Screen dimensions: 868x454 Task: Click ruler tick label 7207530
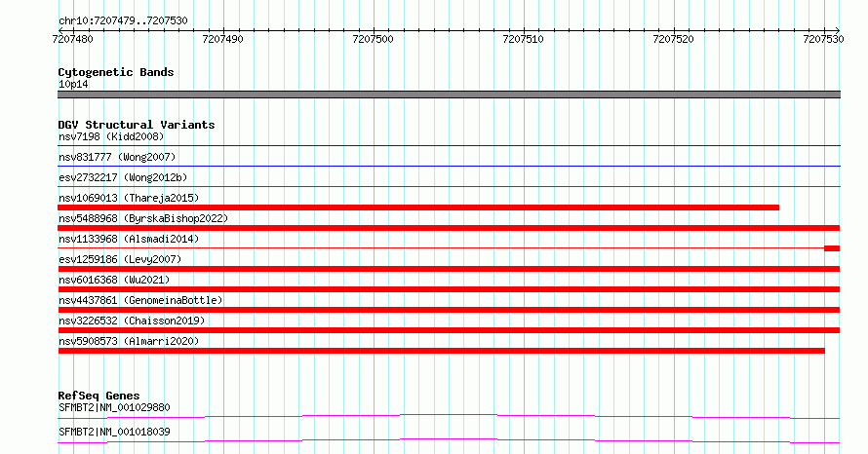pos(823,39)
